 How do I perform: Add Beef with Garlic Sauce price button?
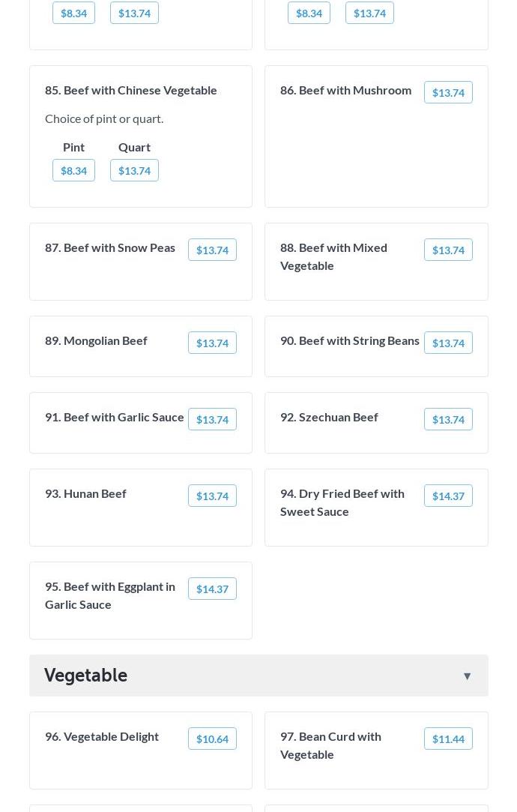[212, 420]
